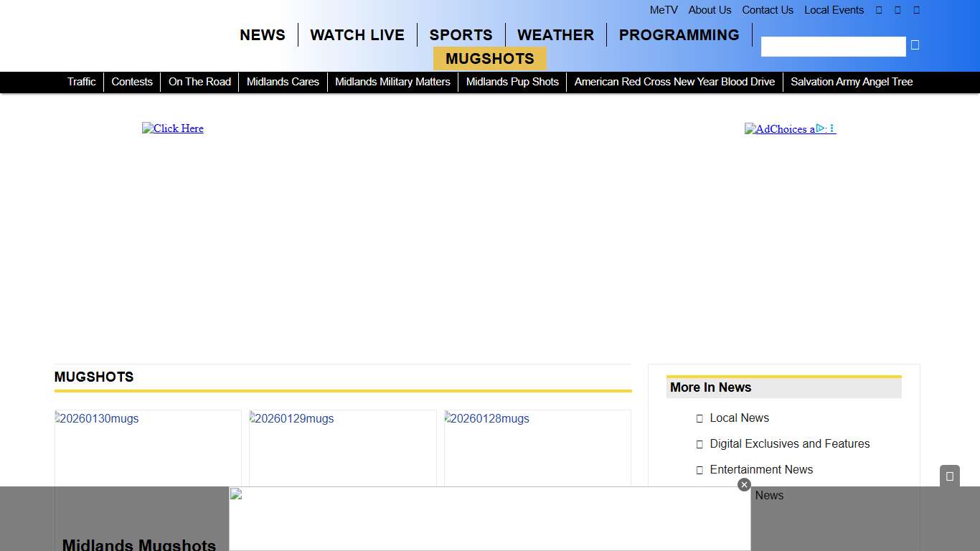Click the middle social icon in the top bar
Image resolution: width=980 pixels, height=551 pixels.
pos(897,10)
